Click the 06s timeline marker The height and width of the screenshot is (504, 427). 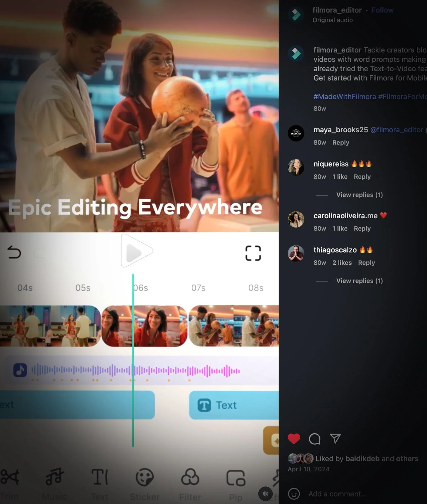(141, 288)
